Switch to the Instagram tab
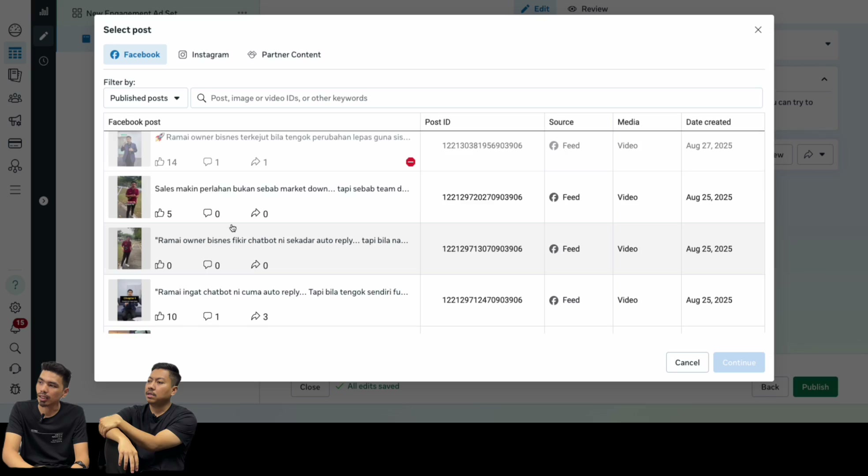Image resolution: width=868 pixels, height=476 pixels. point(204,55)
